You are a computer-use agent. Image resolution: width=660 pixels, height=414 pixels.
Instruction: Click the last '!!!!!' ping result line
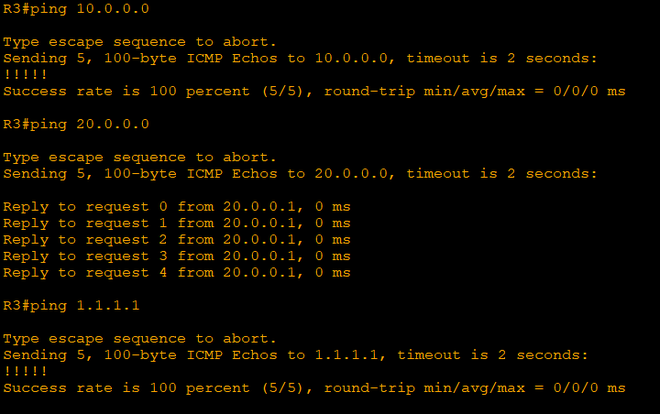coord(19,371)
